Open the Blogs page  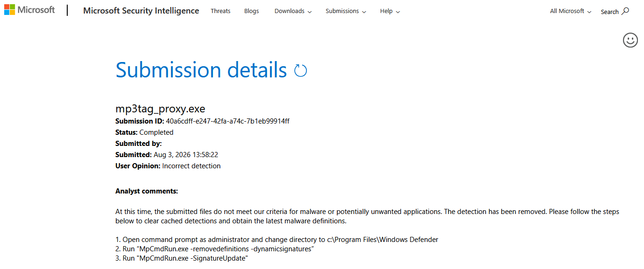coord(252,11)
